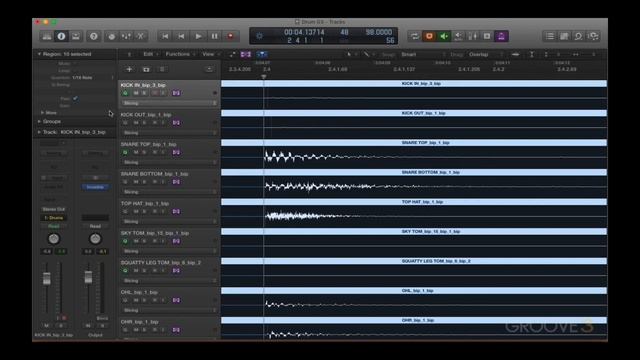640x360 pixels.
Task: Expand the More section in Region inspector
Action: point(42,113)
